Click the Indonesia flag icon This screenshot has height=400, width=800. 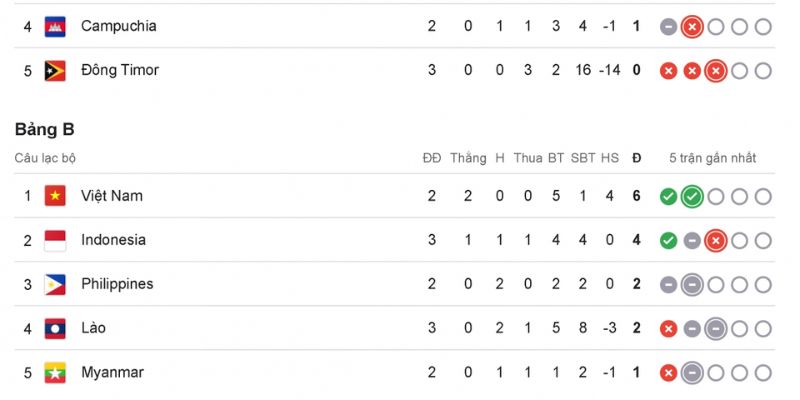tap(55, 240)
